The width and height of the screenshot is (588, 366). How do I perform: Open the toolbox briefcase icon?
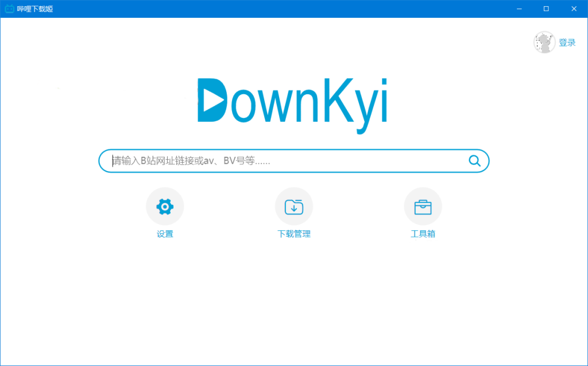point(423,207)
